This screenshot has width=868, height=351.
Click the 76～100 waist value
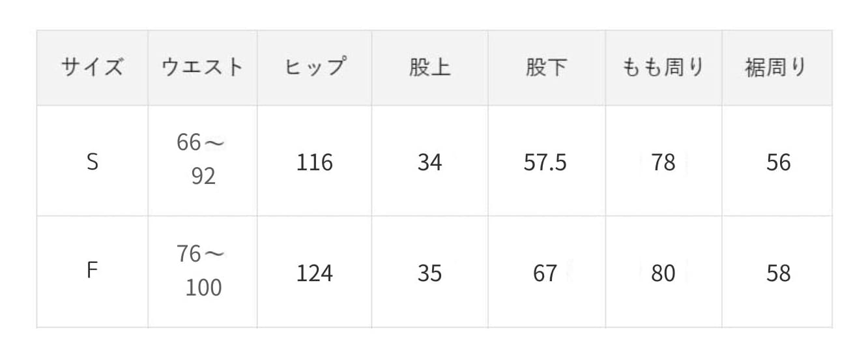pyautogui.click(x=202, y=270)
